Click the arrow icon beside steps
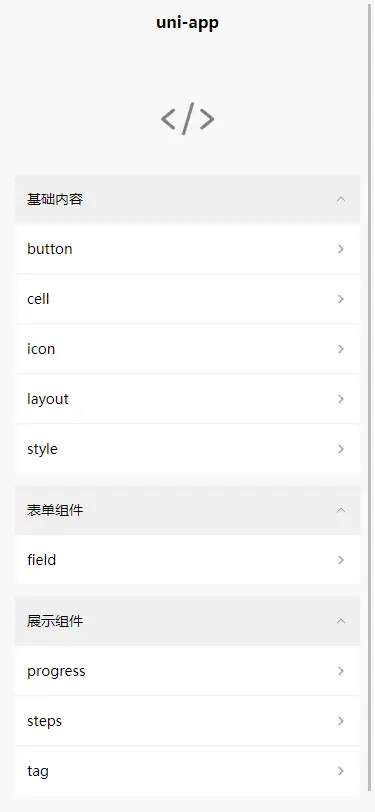This screenshot has width=375, height=812. [x=341, y=721]
